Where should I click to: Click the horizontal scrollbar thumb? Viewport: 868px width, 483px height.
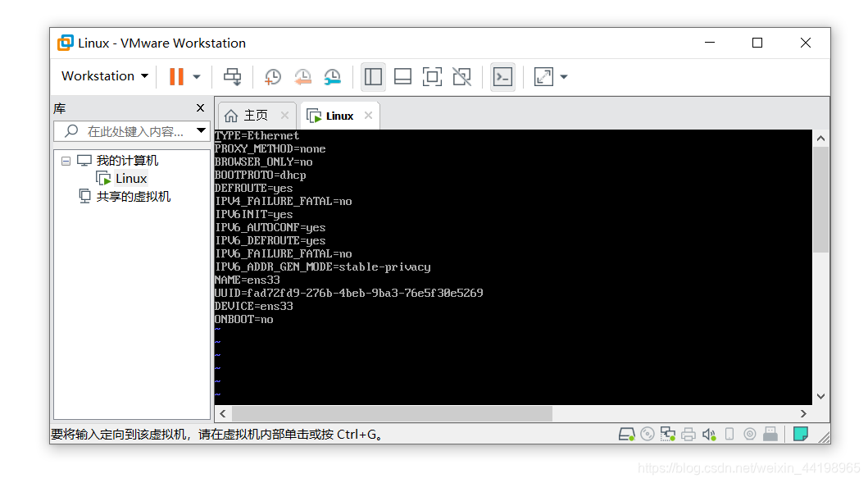tap(392, 414)
